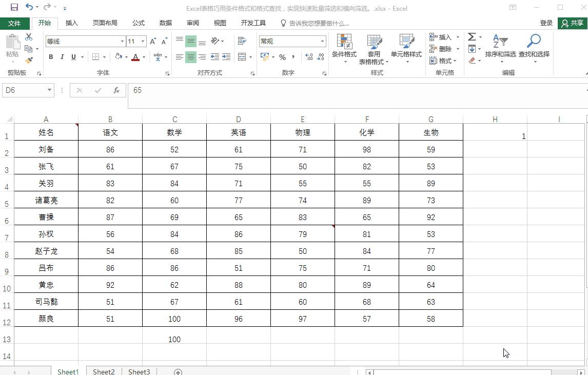Open the 数据 ribbon tab
The height and width of the screenshot is (375, 588).
165,23
